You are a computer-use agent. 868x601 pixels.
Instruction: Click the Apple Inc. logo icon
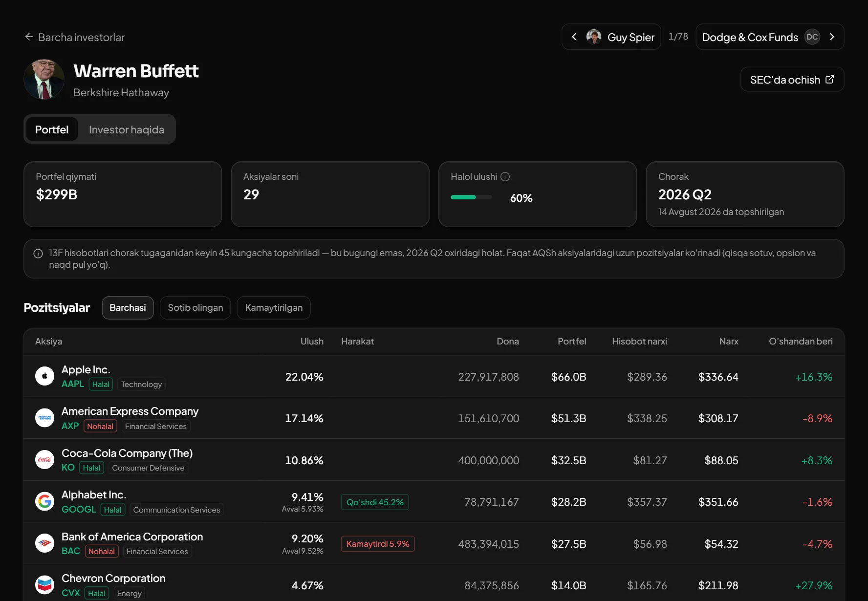click(44, 376)
